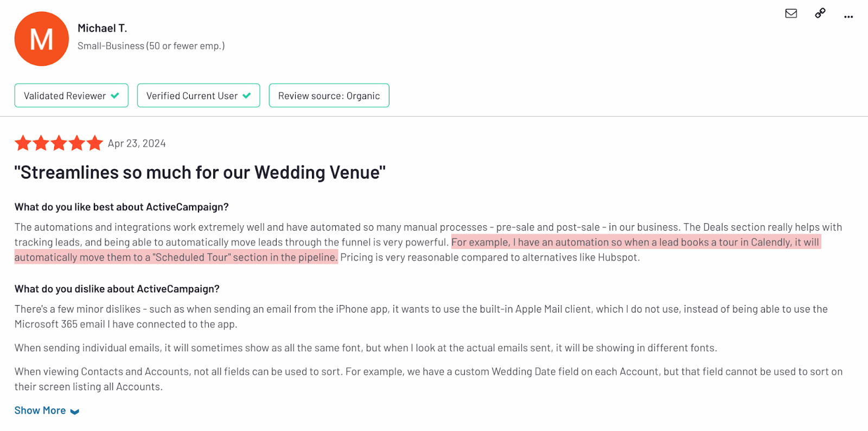The height and width of the screenshot is (431, 868).
Task: Click the first rating star
Action: (23, 143)
